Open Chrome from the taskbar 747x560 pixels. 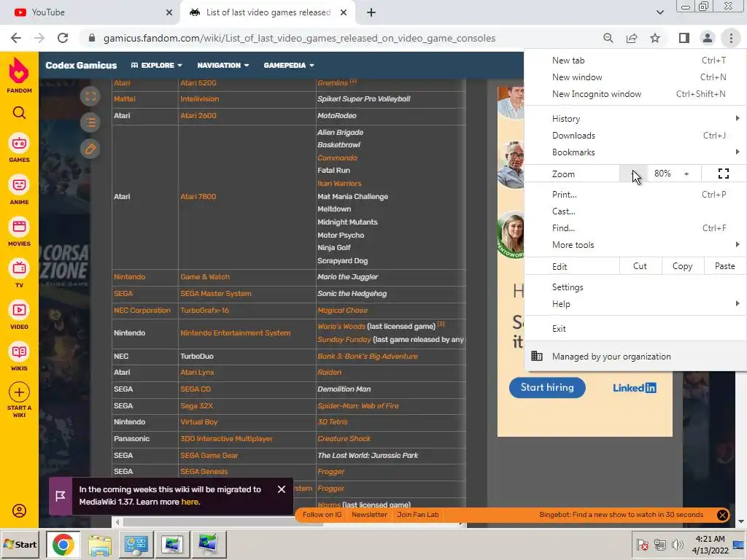point(63,544)
